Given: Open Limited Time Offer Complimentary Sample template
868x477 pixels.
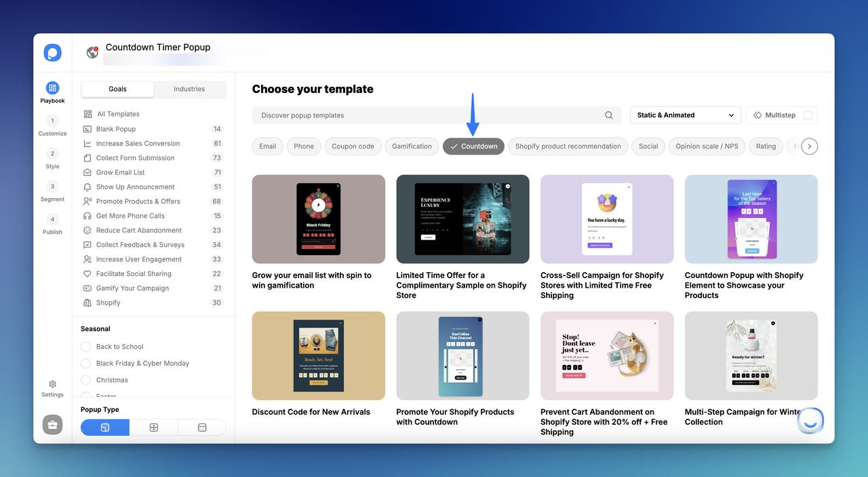Looking at the screenshot, I should (462, 219).
